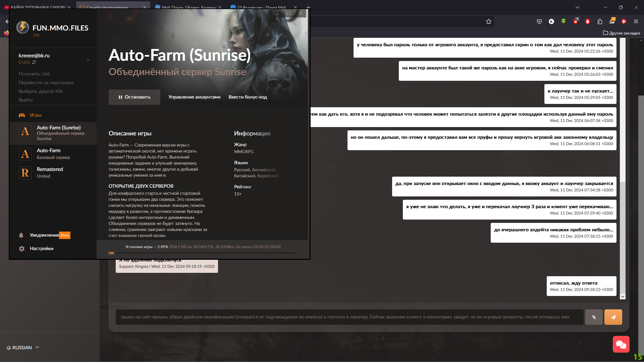Click the Unit balance refresh icon
This screenshot has height=362, width=644.
coord(34,62)
